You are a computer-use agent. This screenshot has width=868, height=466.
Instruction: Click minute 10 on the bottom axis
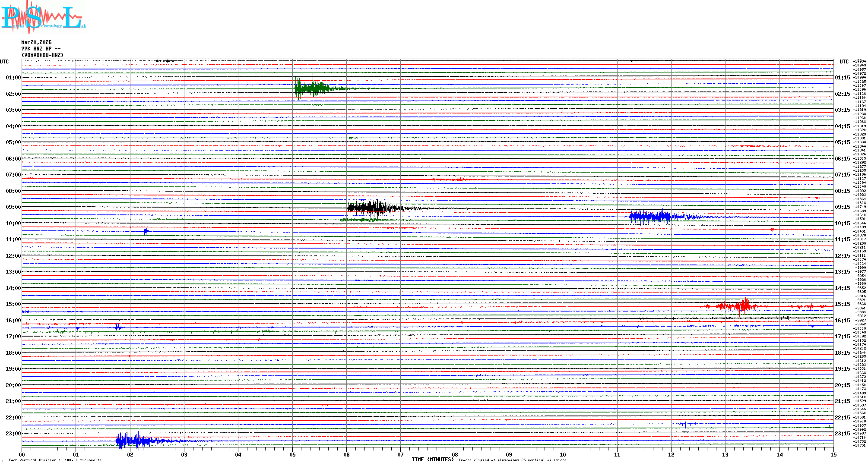coord(563,454)
